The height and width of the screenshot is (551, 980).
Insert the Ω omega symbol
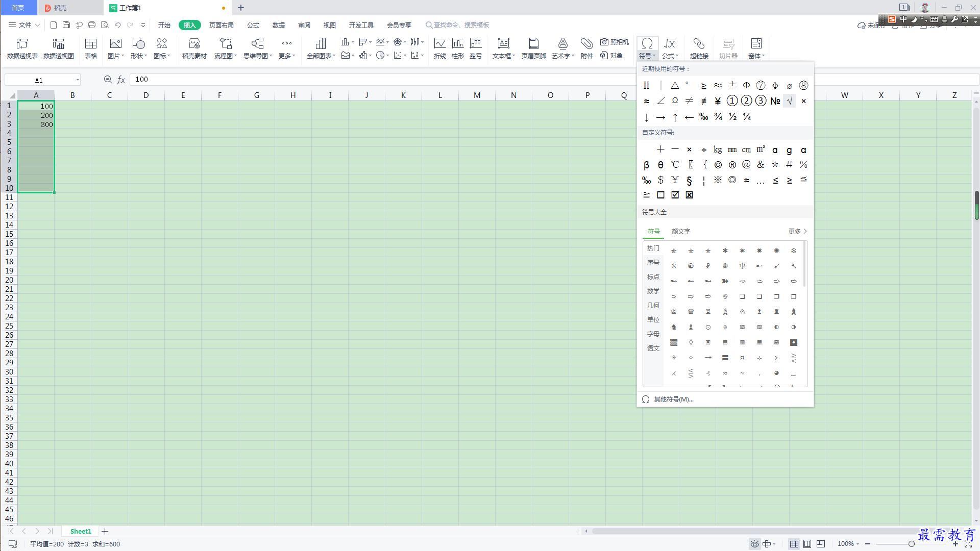click(x=675, y=101)
